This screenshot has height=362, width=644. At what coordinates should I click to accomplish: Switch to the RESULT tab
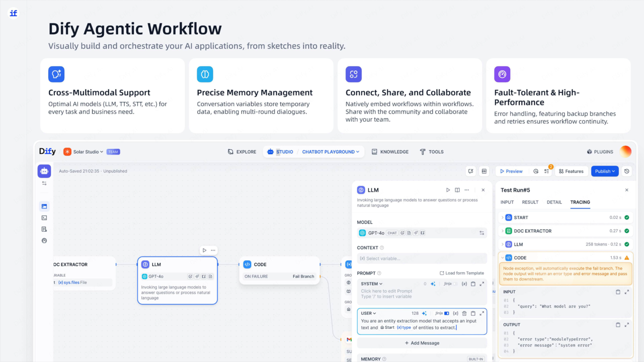point(530,202)
